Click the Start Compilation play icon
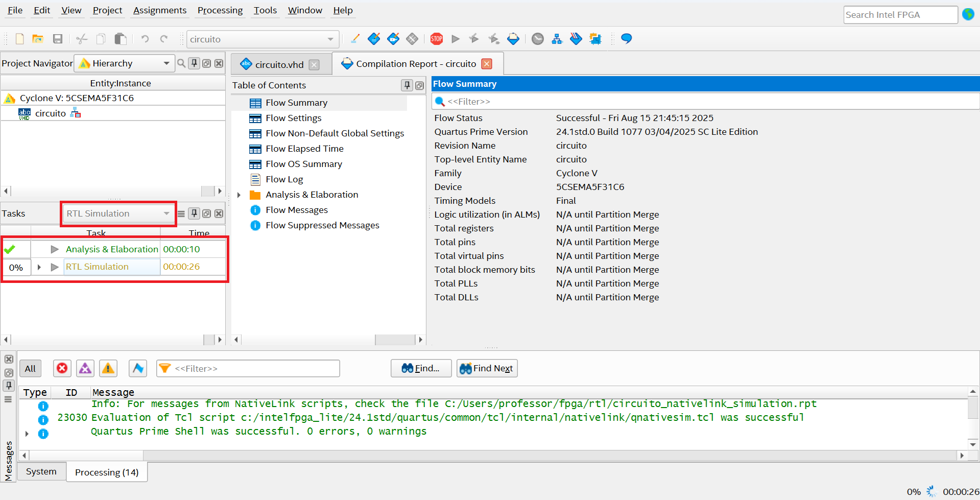 pos(456,39)
